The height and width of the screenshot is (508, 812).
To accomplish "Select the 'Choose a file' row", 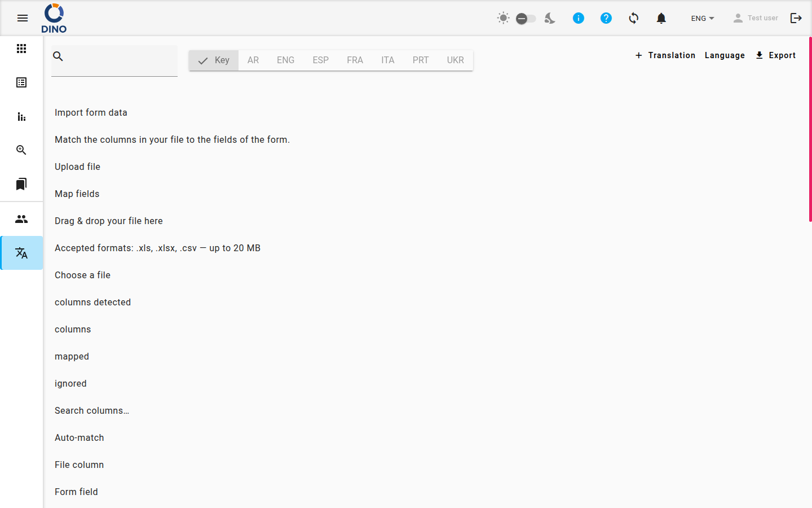I will tap(427, 275).
